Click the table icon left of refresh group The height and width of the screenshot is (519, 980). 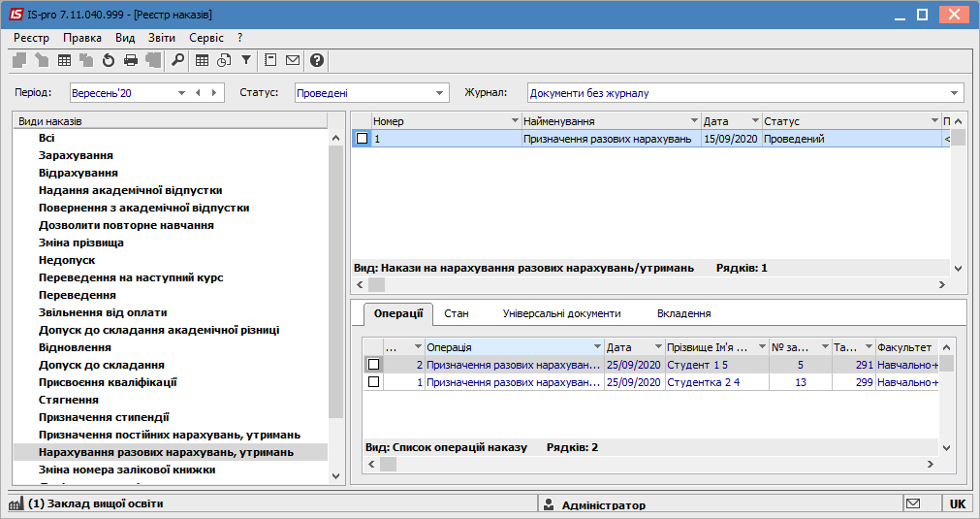tap(64, 60)
